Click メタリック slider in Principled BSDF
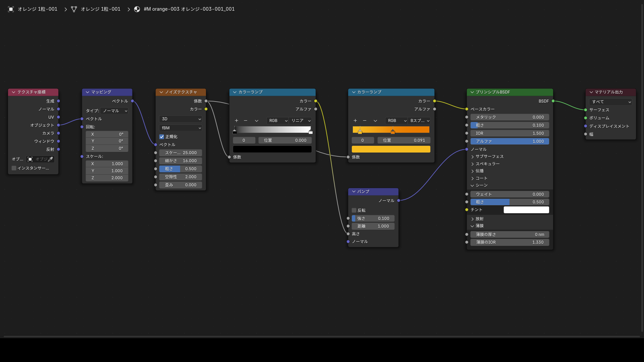Viewport: 644px width, 362px height. click(x=510, y=117)
